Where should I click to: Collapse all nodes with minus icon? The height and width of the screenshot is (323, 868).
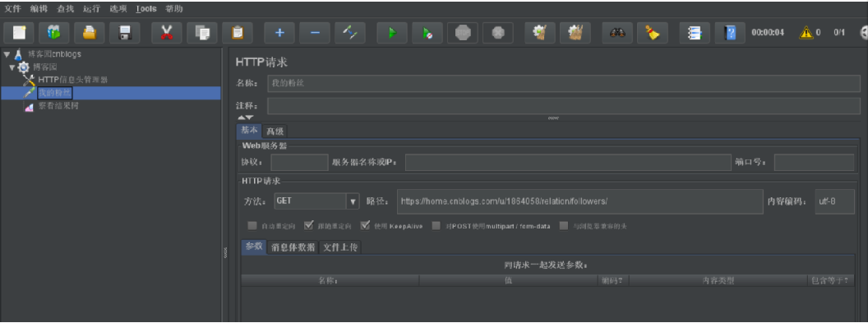click(315, 33)
